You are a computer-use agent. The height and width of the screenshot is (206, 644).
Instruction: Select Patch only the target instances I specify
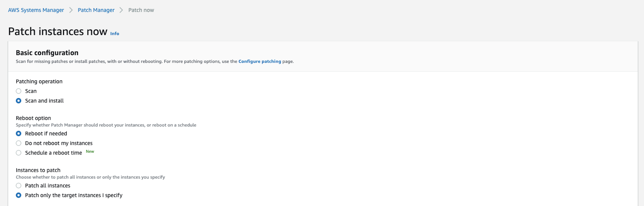(19, 195)
